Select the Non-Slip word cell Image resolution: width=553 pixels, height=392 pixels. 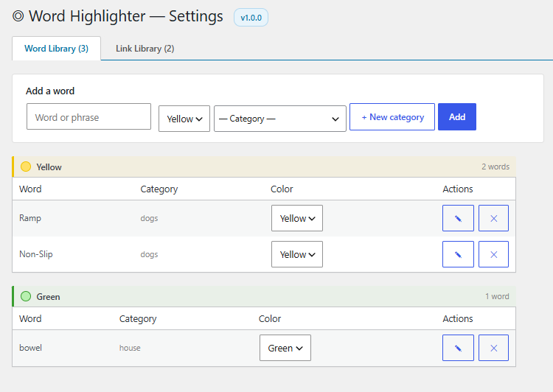(36, 254)
